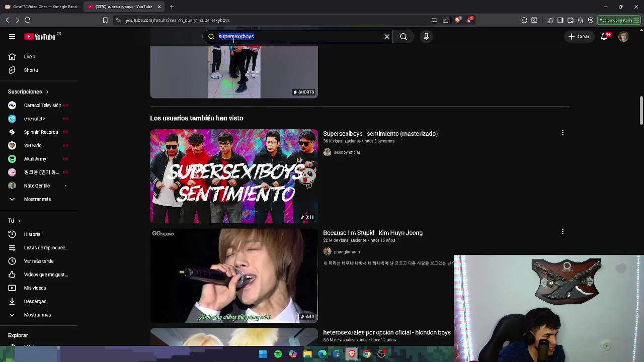Open Ver más tarde playlist

tap(39, 261)
